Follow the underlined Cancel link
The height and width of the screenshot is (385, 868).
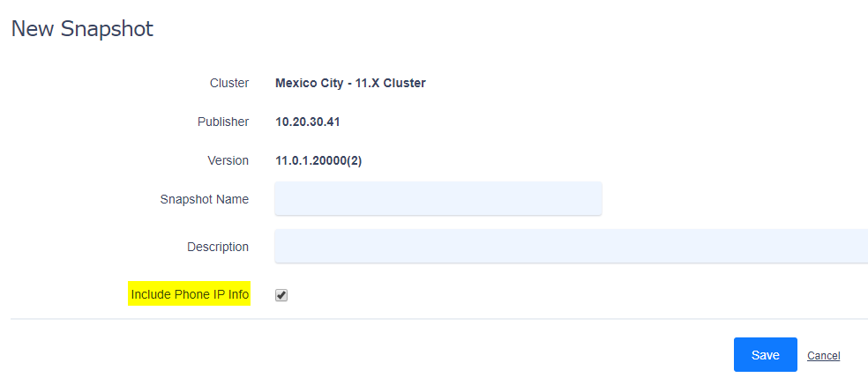click(823, 356)
